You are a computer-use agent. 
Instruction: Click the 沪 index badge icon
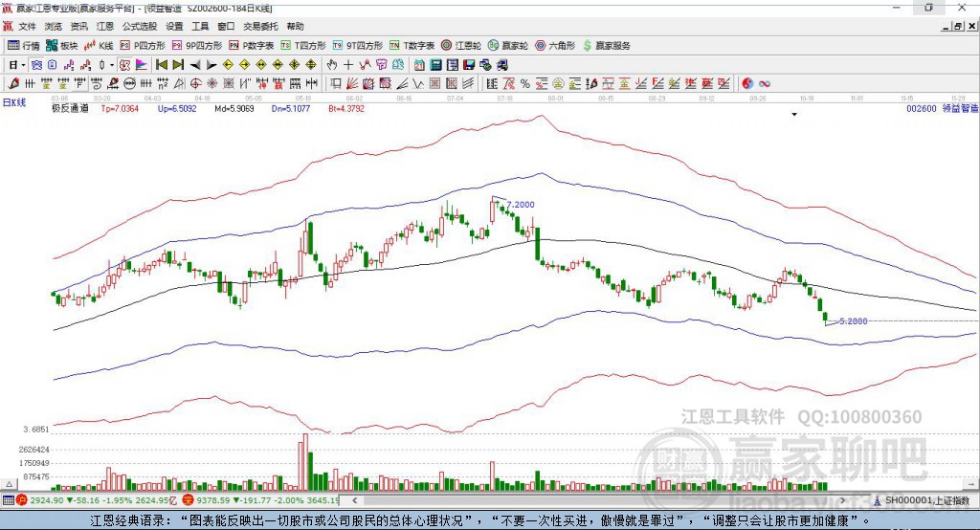pyautogui.click(x=22, y=500)
